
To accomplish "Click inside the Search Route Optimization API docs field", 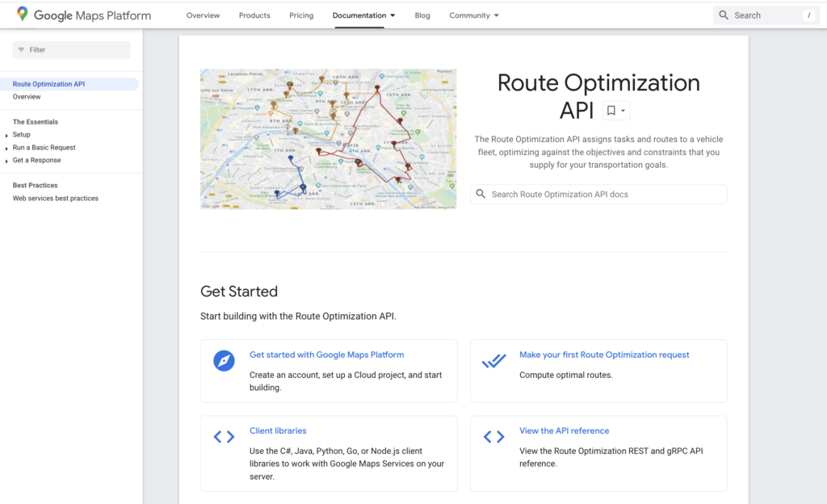I will [598, 194].
